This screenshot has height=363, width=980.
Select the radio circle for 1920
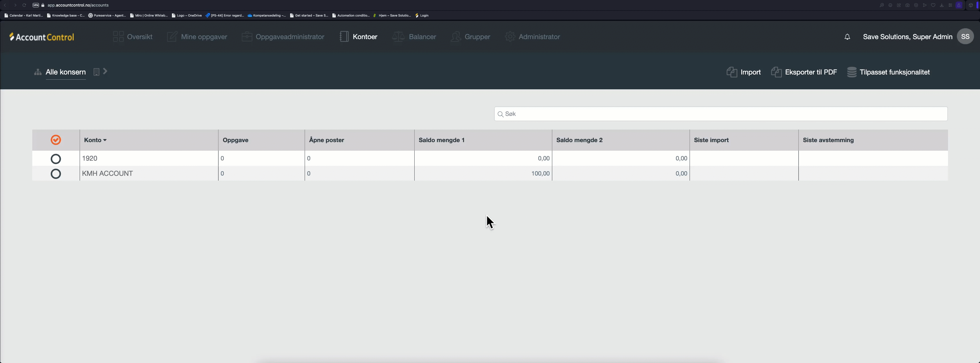point(56,158)
